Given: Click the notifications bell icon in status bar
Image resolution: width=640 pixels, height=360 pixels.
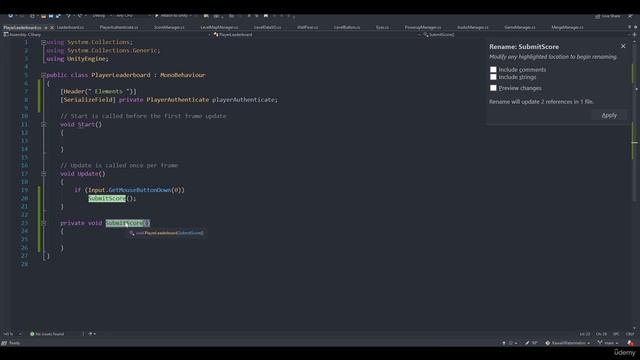Looking at the screenshot, I should (631, 343).
